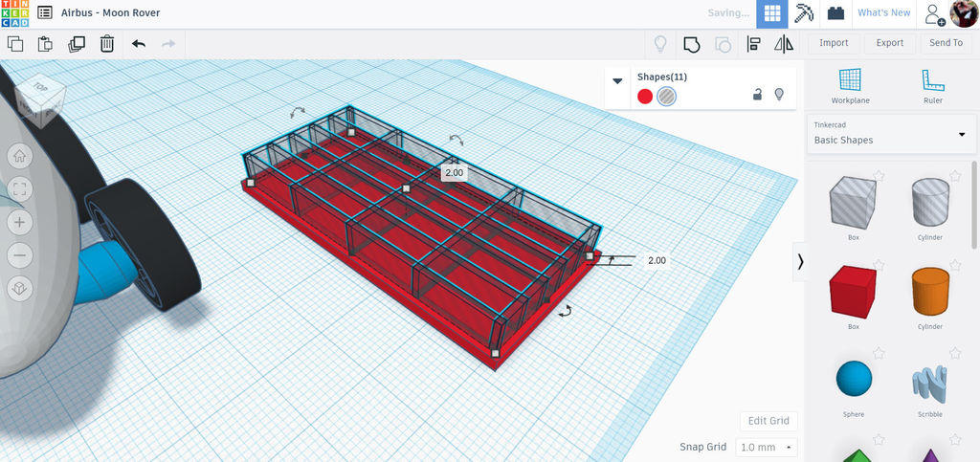This screenshot has width=980, height=462.
Task: Favorite the Scribble with its star
Action: click(955, 353)
